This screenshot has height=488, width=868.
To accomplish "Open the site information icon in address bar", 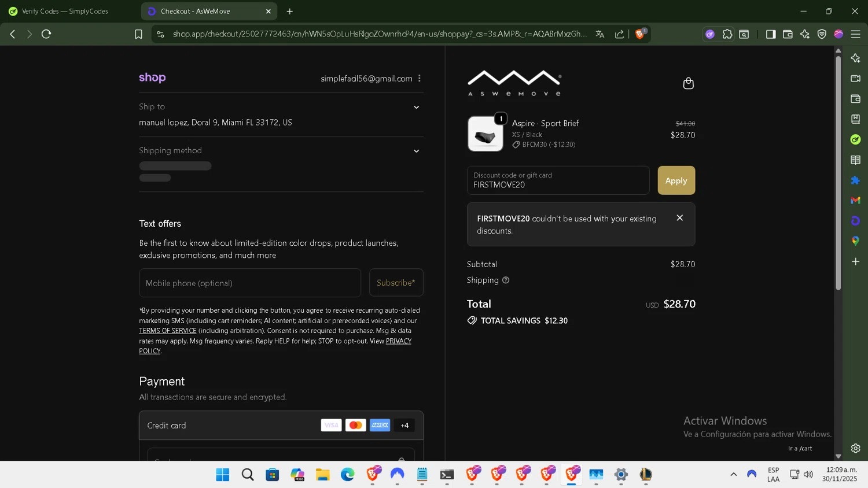I will pyautogui.click(x=161, y=34).
